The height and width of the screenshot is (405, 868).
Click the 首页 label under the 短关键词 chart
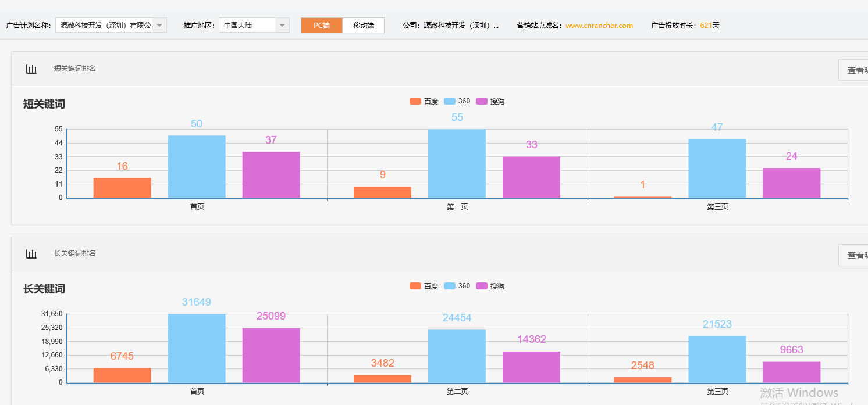tap(196, 206)
